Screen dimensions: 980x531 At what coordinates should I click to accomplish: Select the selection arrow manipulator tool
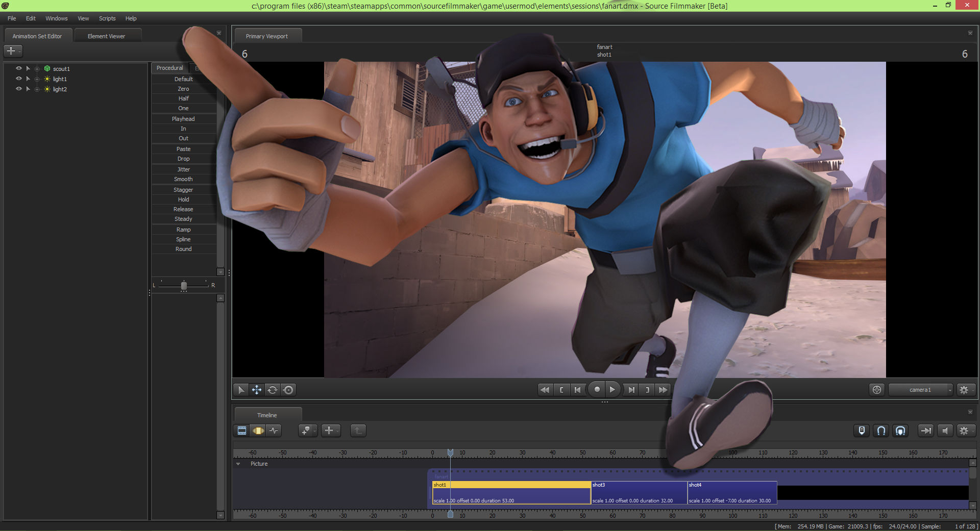(241, 390)
